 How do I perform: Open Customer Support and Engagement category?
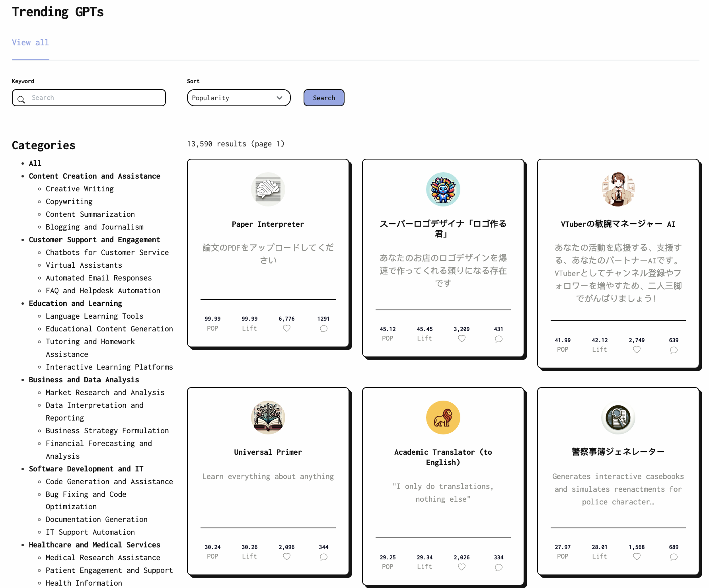click(94, 239)
